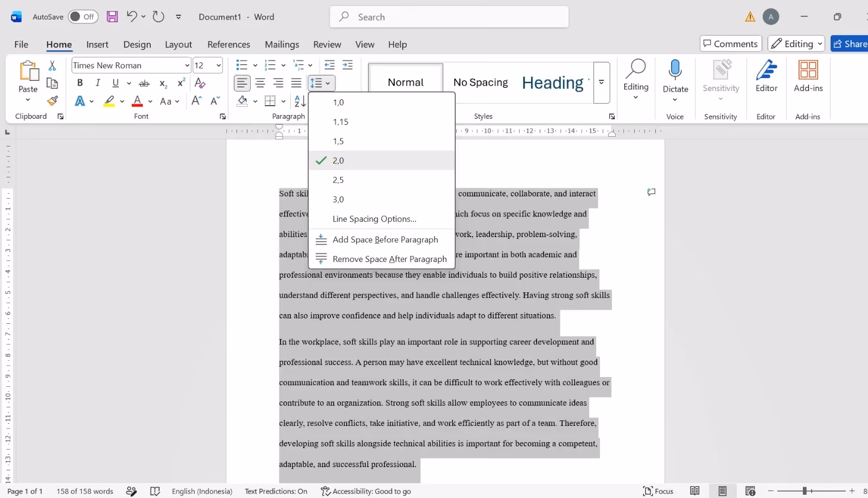Expand the Styles gallery arrow
The width and height of the screenshot is (868, 498).
pyautogui.click(x=602, y=82)
